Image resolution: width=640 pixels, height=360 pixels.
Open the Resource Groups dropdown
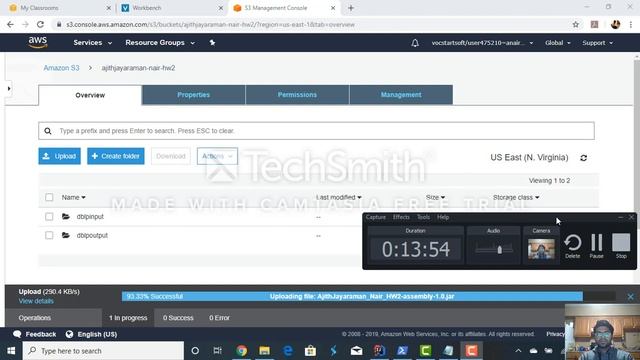pos(160,42)
